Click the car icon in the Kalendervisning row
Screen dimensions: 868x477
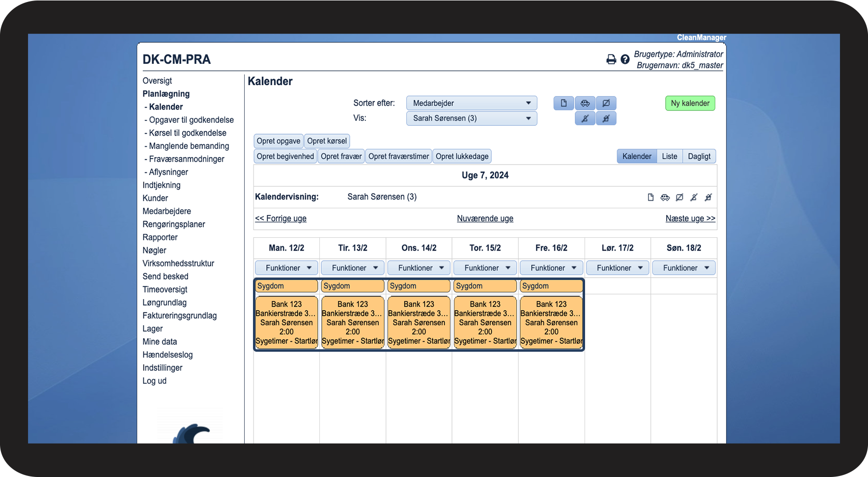[665, 197]
